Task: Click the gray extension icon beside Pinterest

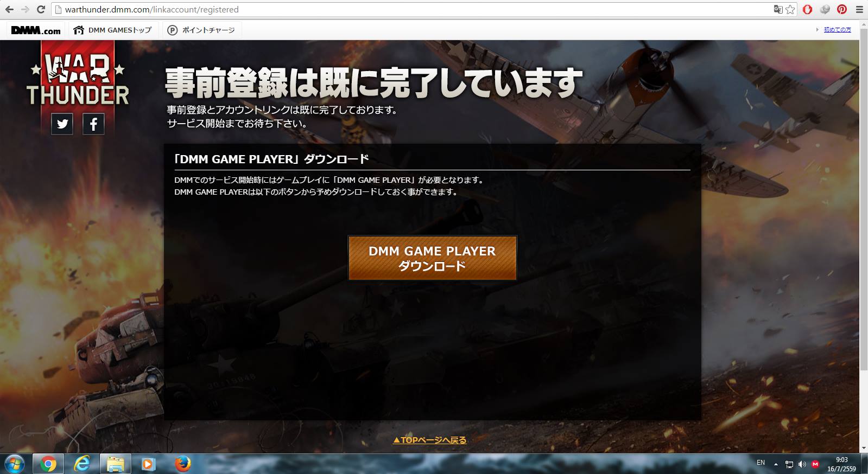Action: (x=825, y=9)
